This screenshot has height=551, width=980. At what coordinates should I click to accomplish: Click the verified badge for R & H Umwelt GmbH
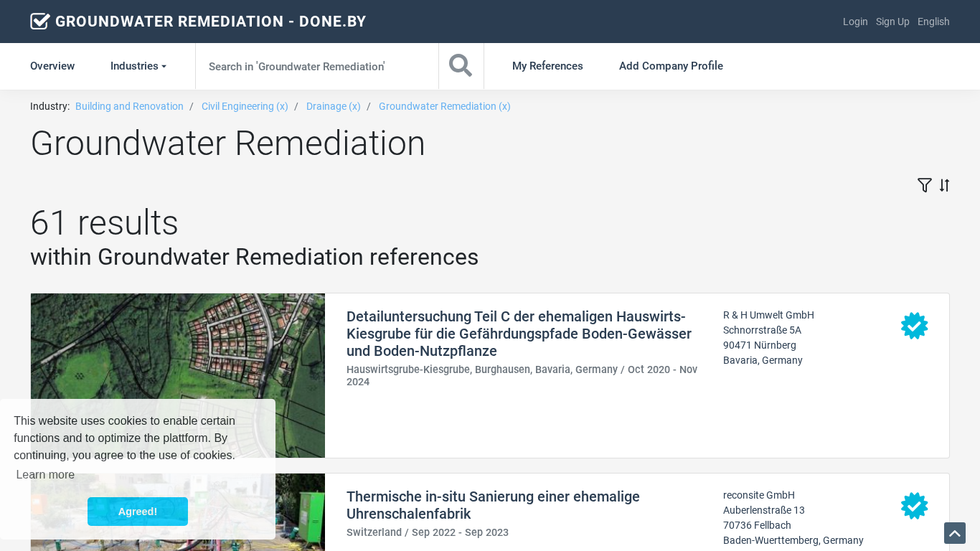(915, 326)
